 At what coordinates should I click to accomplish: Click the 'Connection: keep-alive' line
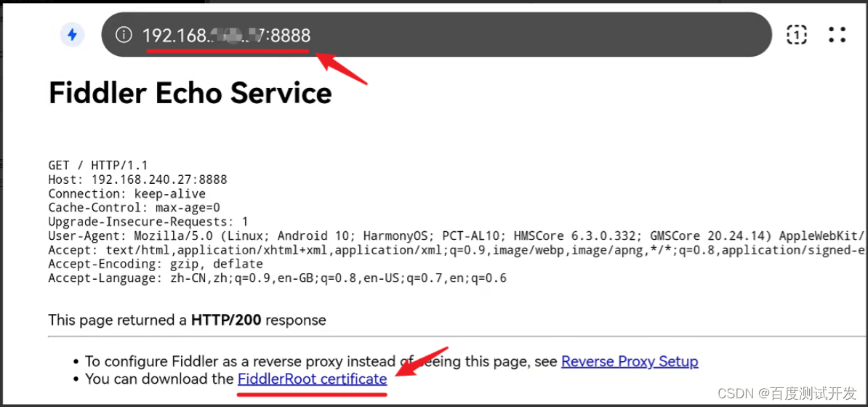126,194
